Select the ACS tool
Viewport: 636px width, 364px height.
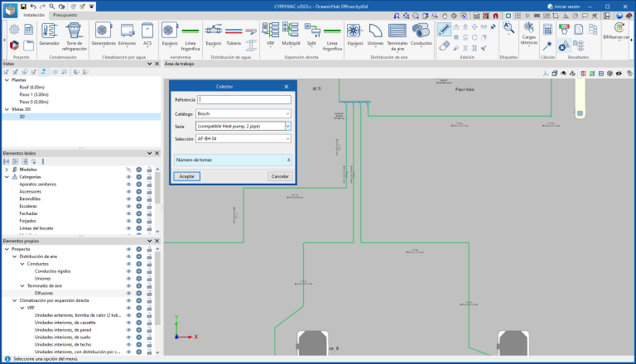147,34
